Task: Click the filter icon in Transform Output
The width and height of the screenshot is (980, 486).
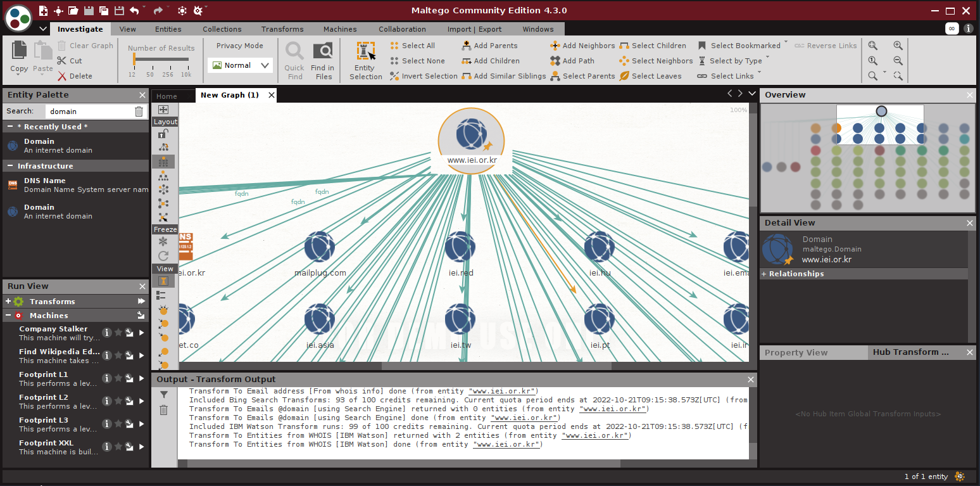Action: click(164, 395)
